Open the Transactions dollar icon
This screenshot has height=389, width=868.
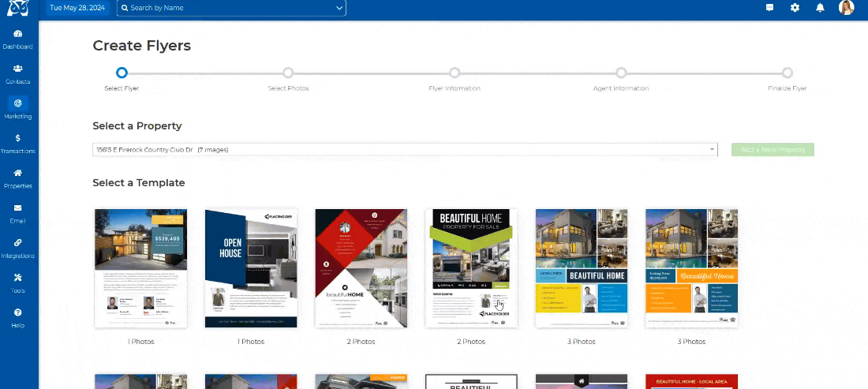(x=17, y=138)
